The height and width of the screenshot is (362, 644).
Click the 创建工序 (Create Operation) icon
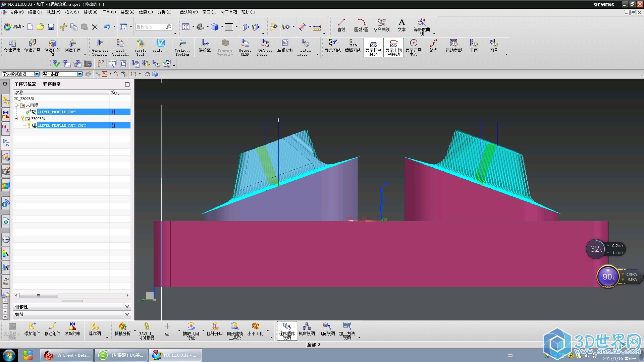[72, 46]
